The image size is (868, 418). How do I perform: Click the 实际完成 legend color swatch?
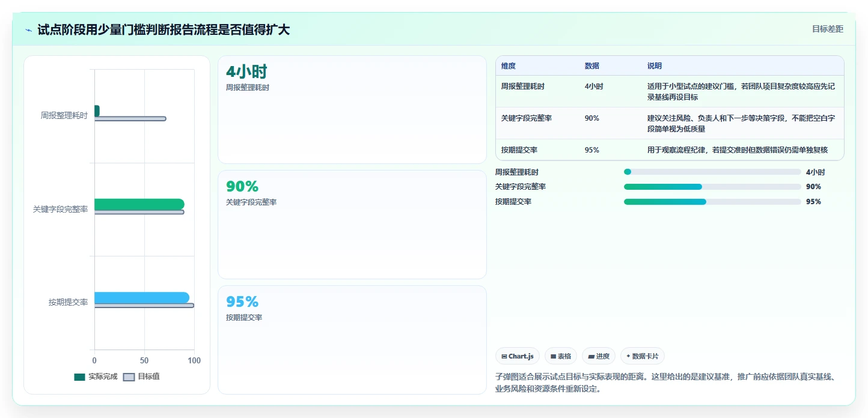(79, 377)
